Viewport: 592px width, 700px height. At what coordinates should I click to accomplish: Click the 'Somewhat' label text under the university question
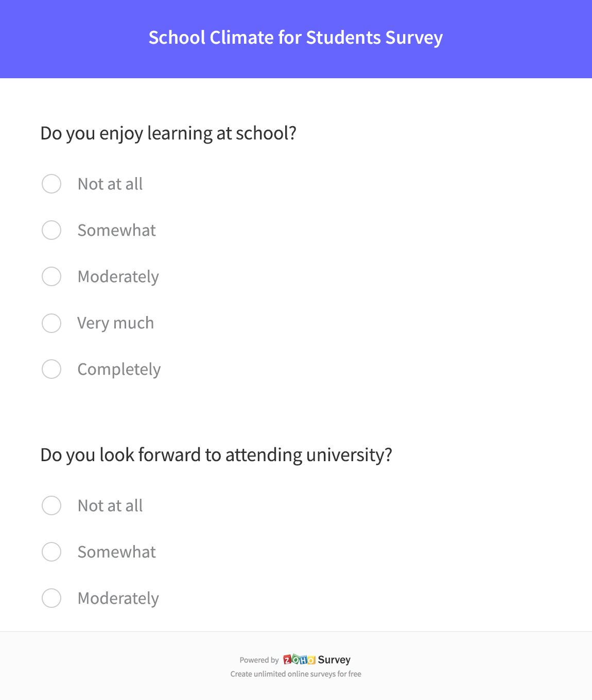click(x=117, y=552)
